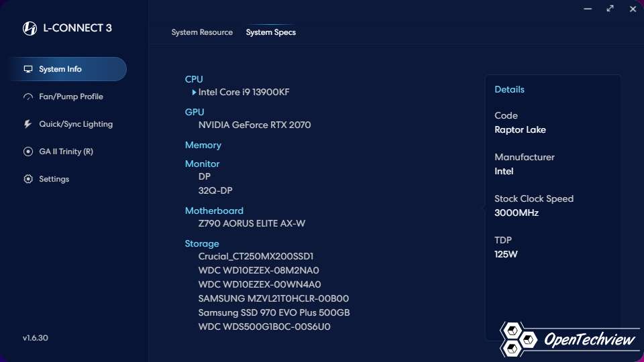Click the L-CONNECT 3 logo icon
The width and height of the screenshot is (644, 362).
click(x=30, y=28)
